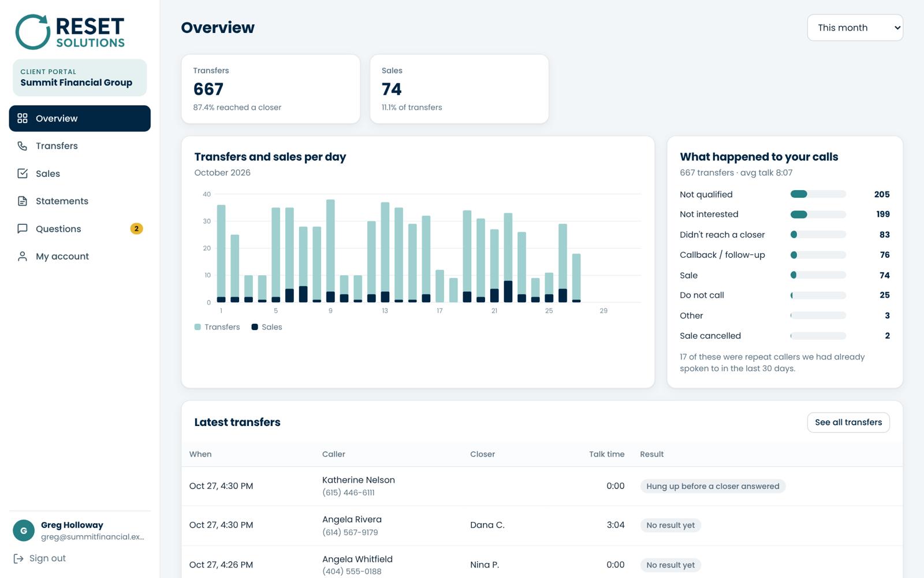The height and width of the screenshot is (578, 924).
Task: Click the Transfers 667 summary card
Action: 271,89
